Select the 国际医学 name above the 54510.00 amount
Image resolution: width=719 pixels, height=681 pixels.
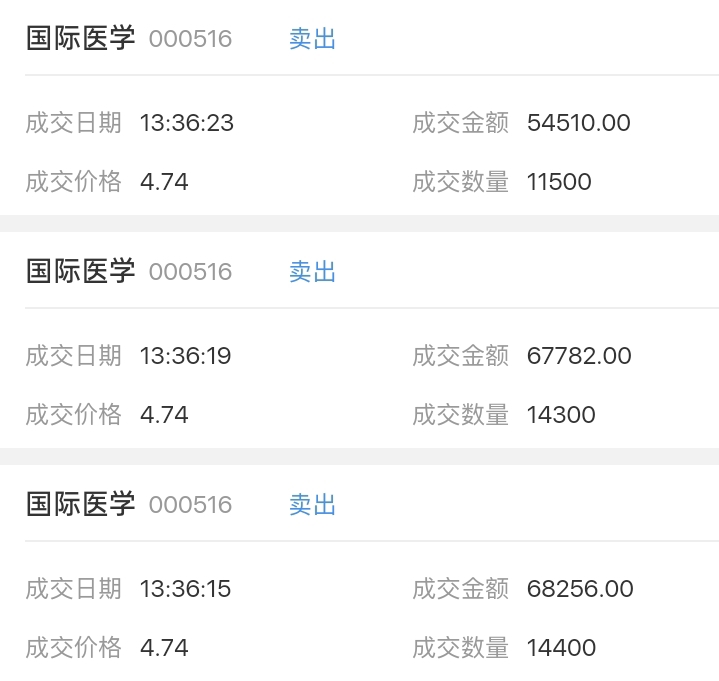click(80, 39)
